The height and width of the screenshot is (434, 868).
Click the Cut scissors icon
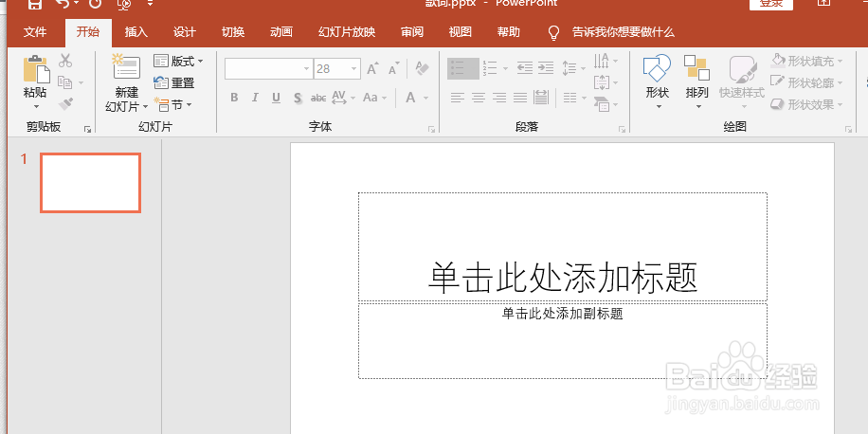click(x=65, y=61)
